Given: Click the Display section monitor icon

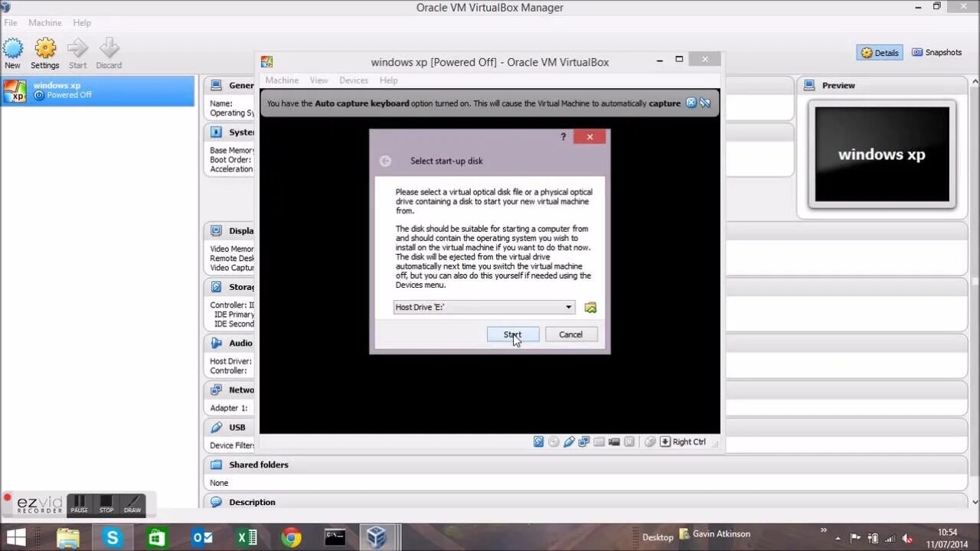Looking at the screenshot, I should click(x=217, y=230).
